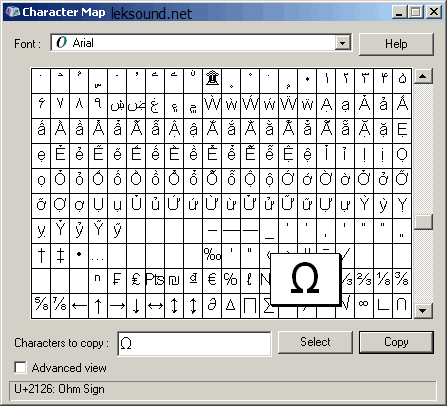
Task: Open the Font dropdown list
Action: click(x=342, y=43)
